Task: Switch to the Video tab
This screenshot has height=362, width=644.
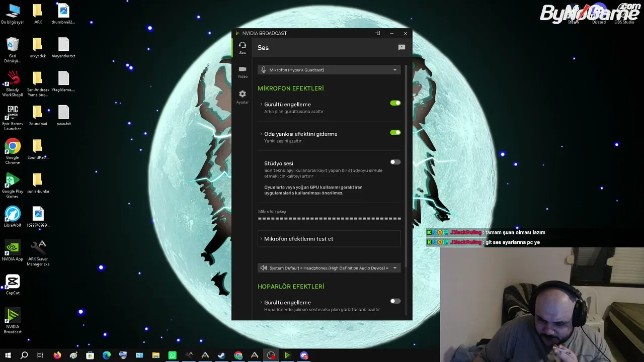Action: click(x=243, y=72)
